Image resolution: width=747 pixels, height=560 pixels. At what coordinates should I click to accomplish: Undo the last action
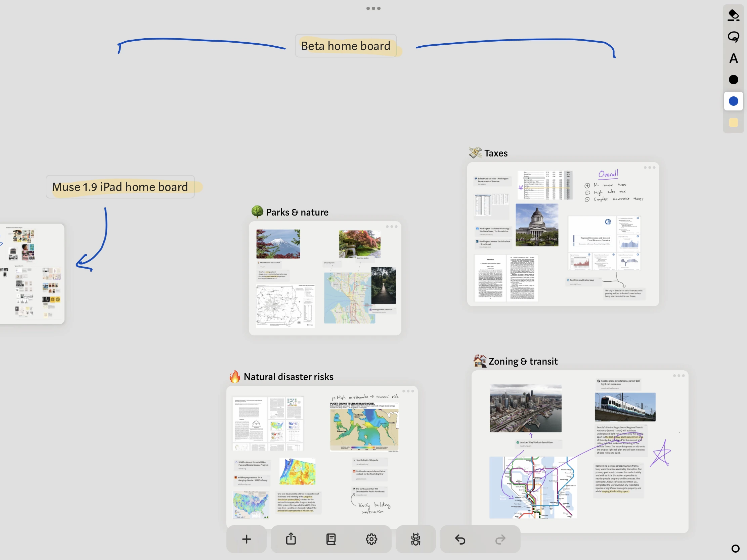pyautogui.click(x=460, y=539)
